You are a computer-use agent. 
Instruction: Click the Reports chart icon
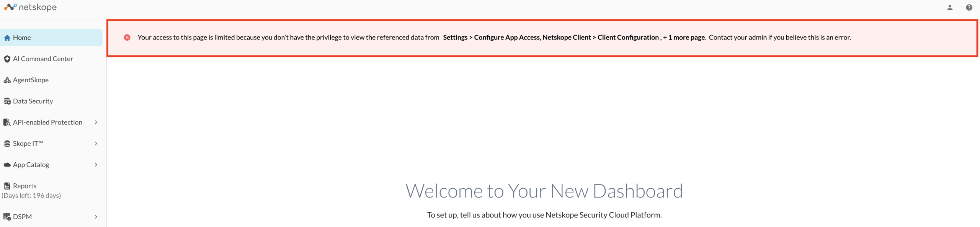point(7,186)
